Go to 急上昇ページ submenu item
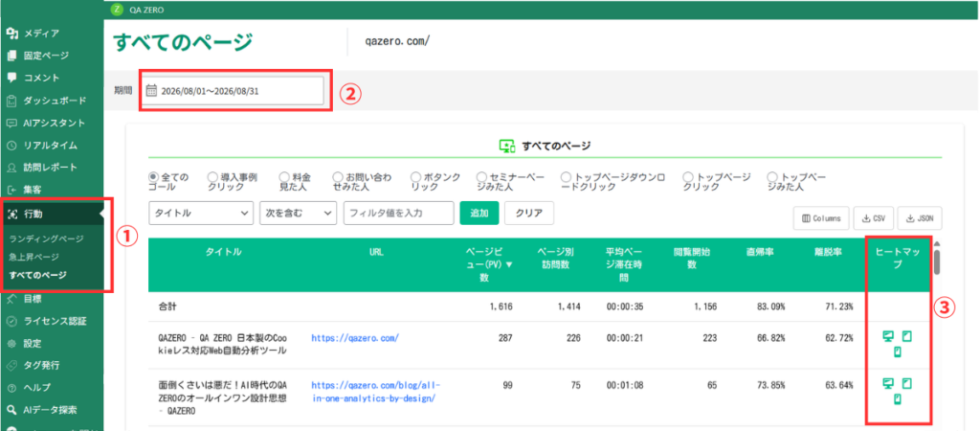980x431 pixels. coord(33,257)
